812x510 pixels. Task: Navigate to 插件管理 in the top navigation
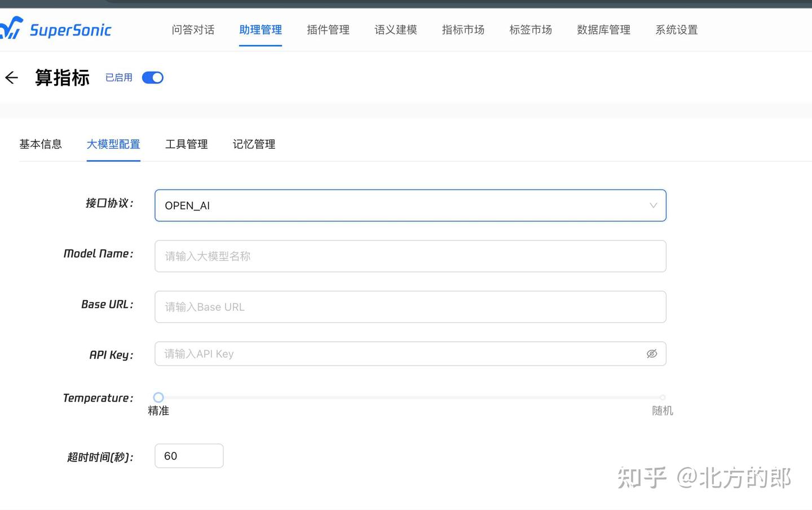[x=328, y=30]
